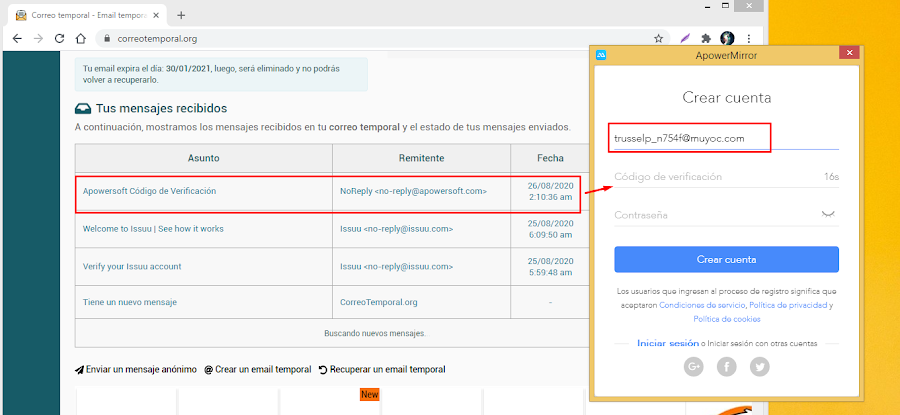Open Condiciones de servicio link
This screenshot has width=900, height=415.
[x=702, y=305]
